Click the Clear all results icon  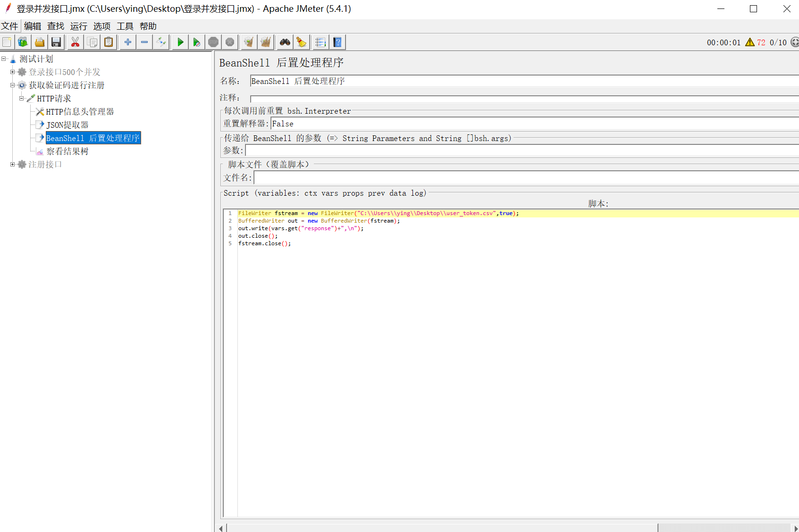[266, 42]
